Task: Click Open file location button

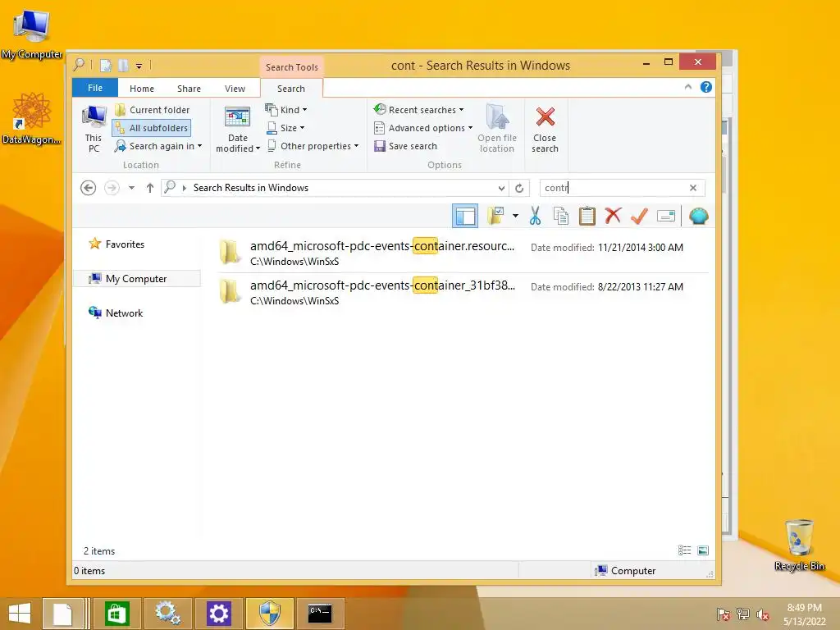Action: pos(497,129)
